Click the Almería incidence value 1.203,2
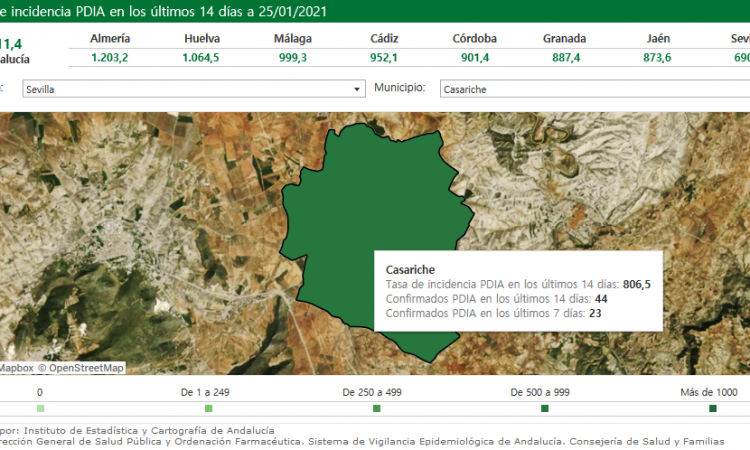Screen dimensions: 750x450 click(110, 57)
